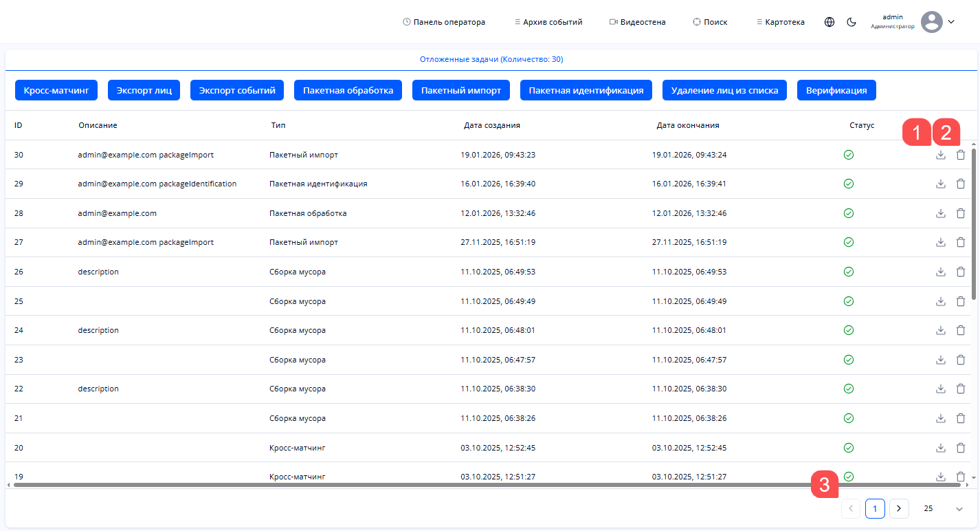Click the Кросс-матчинг button
Image resolution: width=980 pixels, height=531 pixels.
(x=56, y=90)
